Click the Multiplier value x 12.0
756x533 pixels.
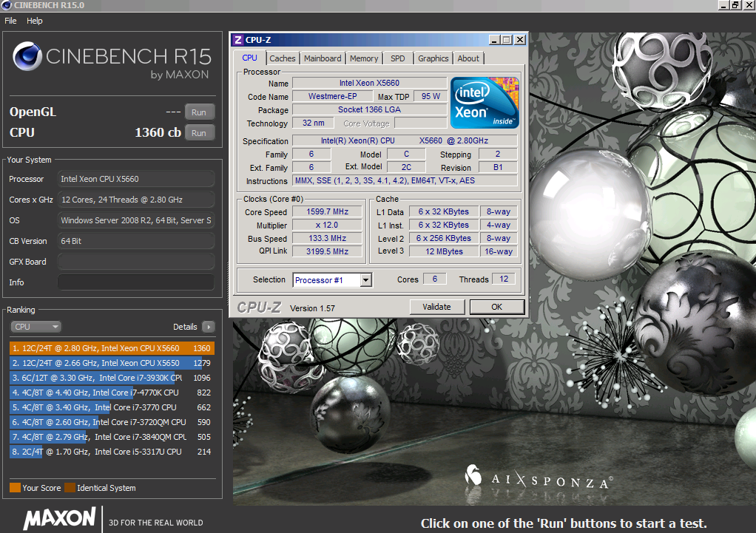[x=328, y=225]
